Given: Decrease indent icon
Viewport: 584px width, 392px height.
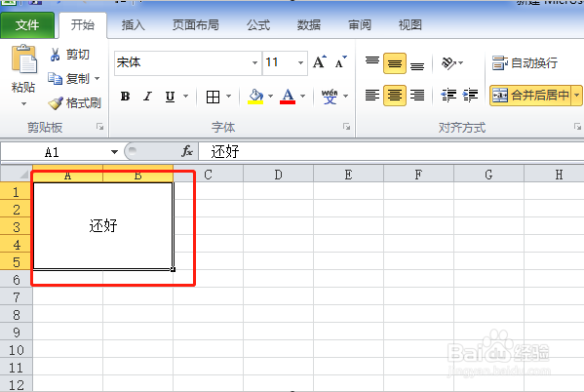Looking at the screenshot, I should click(x=448, y=96).
